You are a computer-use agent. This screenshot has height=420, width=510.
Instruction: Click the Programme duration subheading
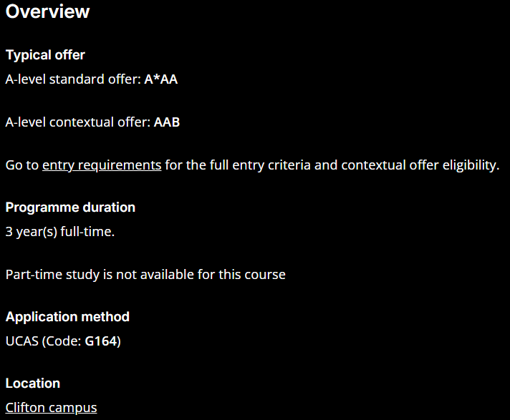pos(70,207)
